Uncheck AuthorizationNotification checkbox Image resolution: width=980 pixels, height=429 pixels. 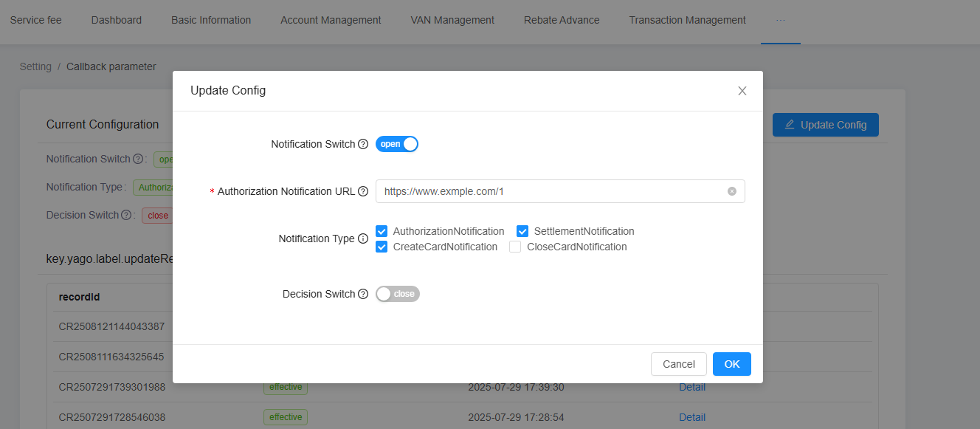click(382, 231)
